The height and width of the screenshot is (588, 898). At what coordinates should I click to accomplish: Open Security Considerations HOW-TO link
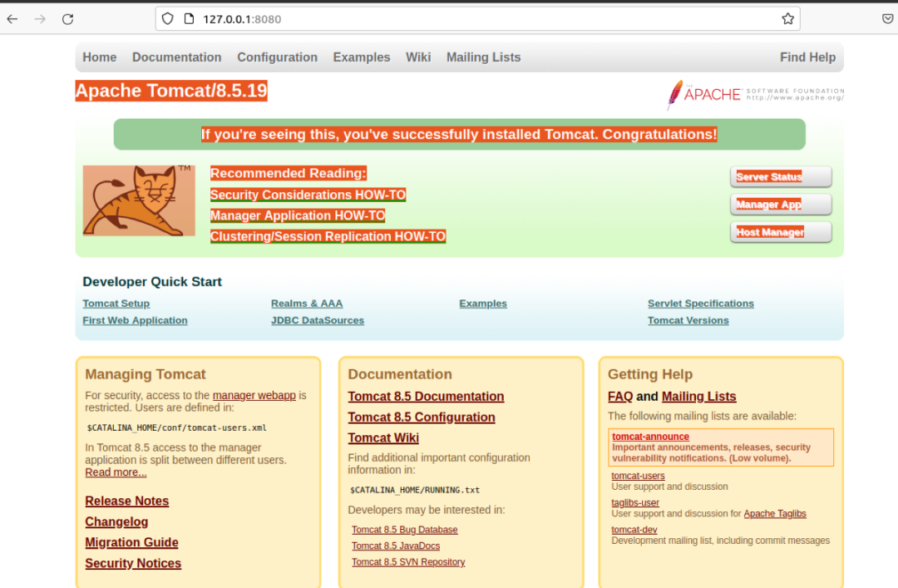[x=308, y=195]
